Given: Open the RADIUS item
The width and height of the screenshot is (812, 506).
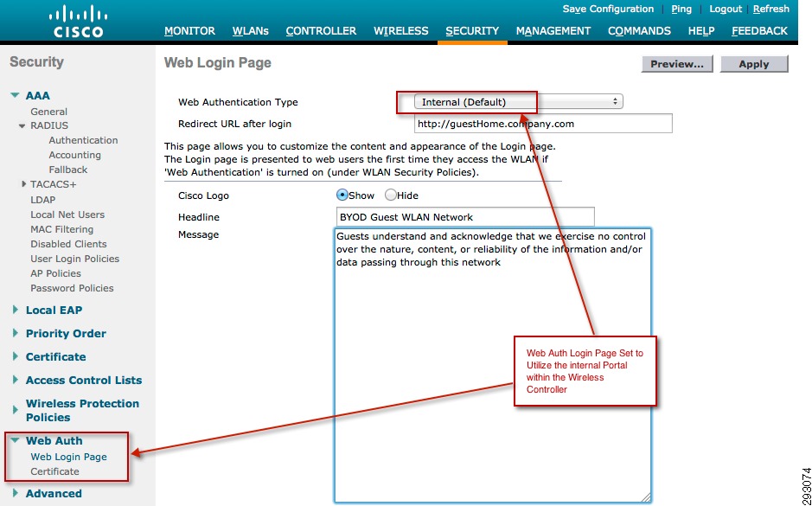Looking at the screenshot, I should pyautogui.click(x=49, y=125).
